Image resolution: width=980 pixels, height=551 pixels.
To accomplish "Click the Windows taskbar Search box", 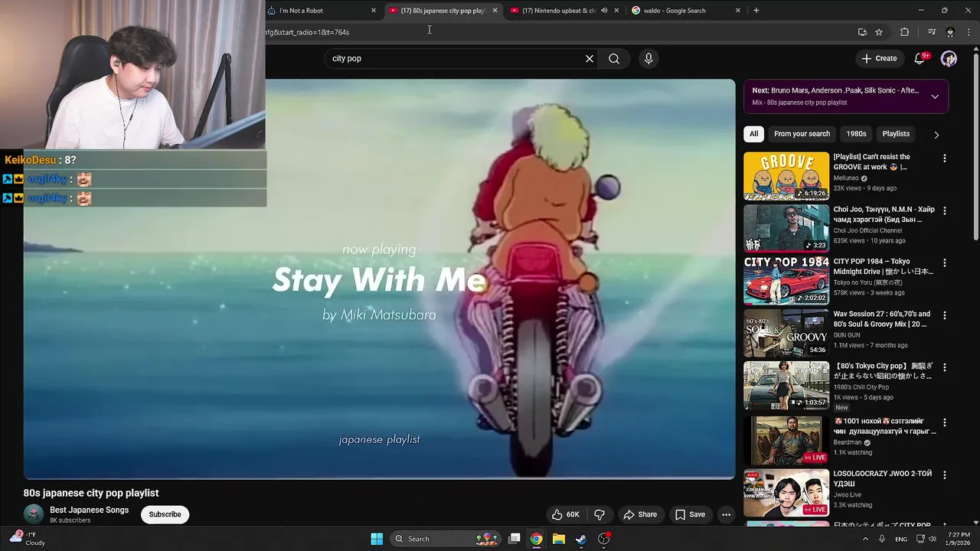I will pos(444,539).
